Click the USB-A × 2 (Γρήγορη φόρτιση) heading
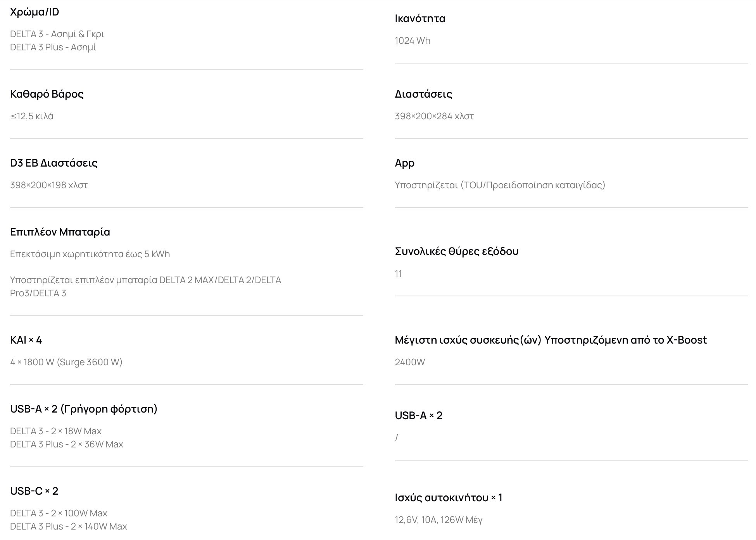This screenshot has width=756, height=540. click(84, 409)
